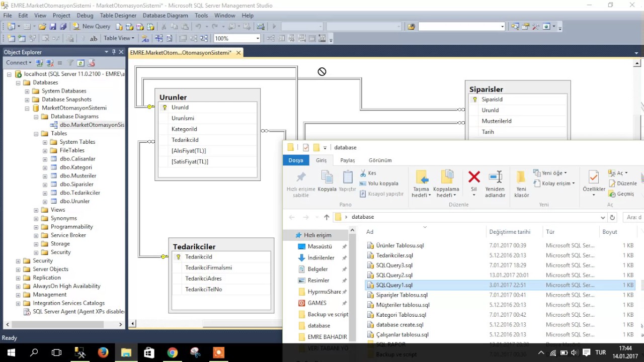Select database create.sql file
Image resolution: width=644 pixels, height=362 pixels.
coord(399,325)
